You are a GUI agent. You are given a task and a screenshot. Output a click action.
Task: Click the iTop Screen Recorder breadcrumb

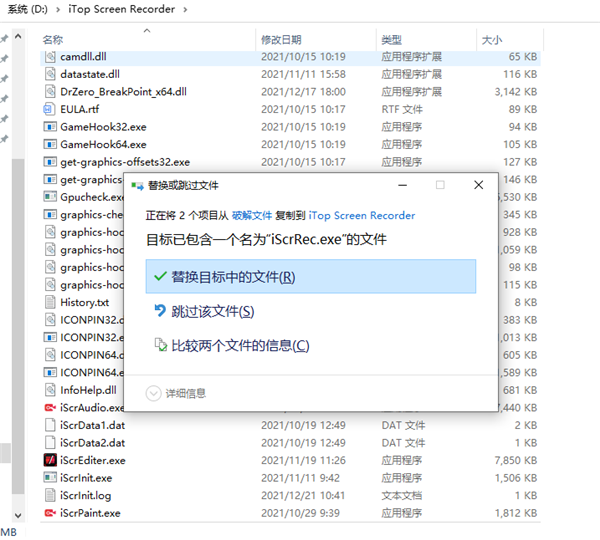(121, 9)
